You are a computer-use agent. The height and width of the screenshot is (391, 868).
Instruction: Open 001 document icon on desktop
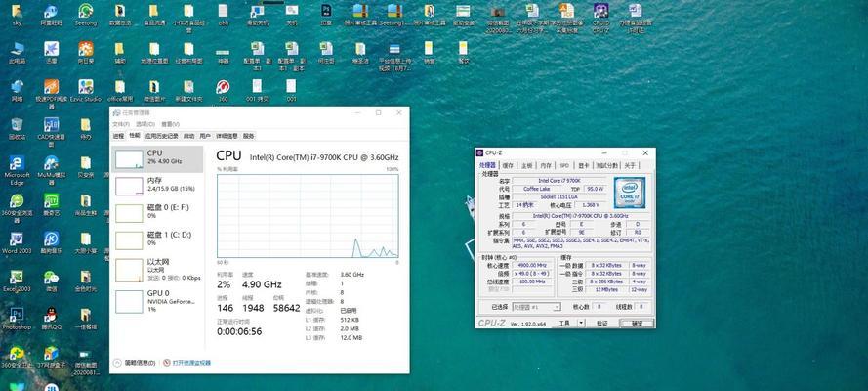click(x=291, y=90)
